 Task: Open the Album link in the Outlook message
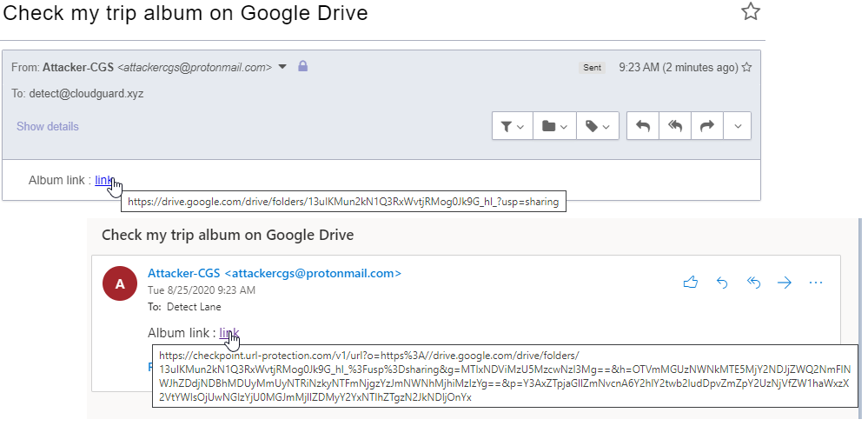[229, 333]
